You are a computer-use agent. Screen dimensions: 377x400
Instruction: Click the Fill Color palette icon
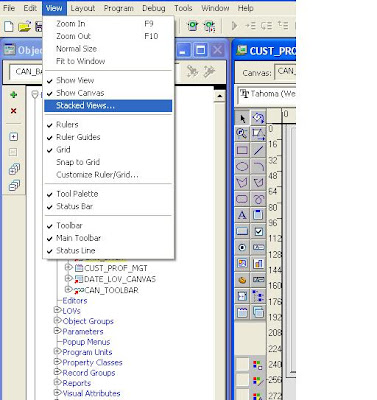coord(257,365)
